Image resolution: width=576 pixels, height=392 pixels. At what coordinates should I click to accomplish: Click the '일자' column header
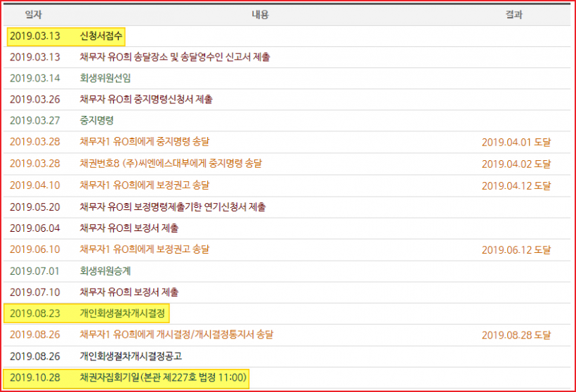tap(34, 15)
